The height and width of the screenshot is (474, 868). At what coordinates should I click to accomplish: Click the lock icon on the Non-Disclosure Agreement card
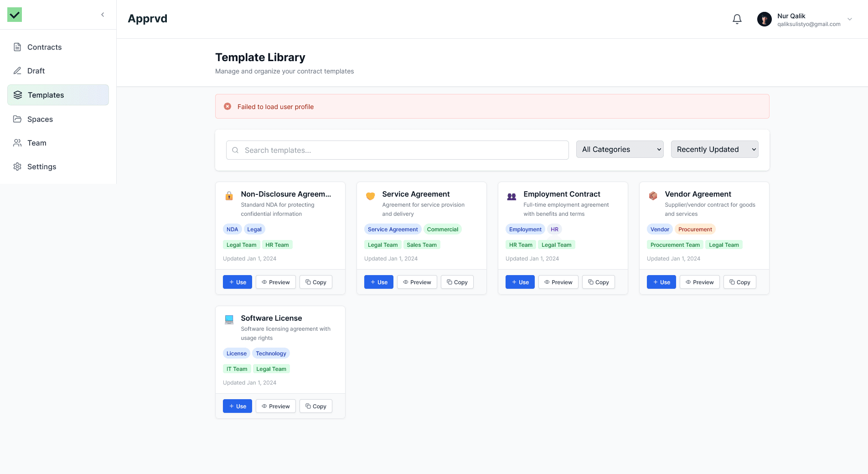[229, 196]
